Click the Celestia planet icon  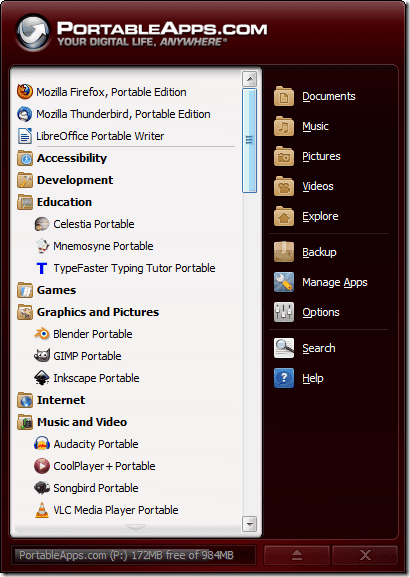coord(42,224)
